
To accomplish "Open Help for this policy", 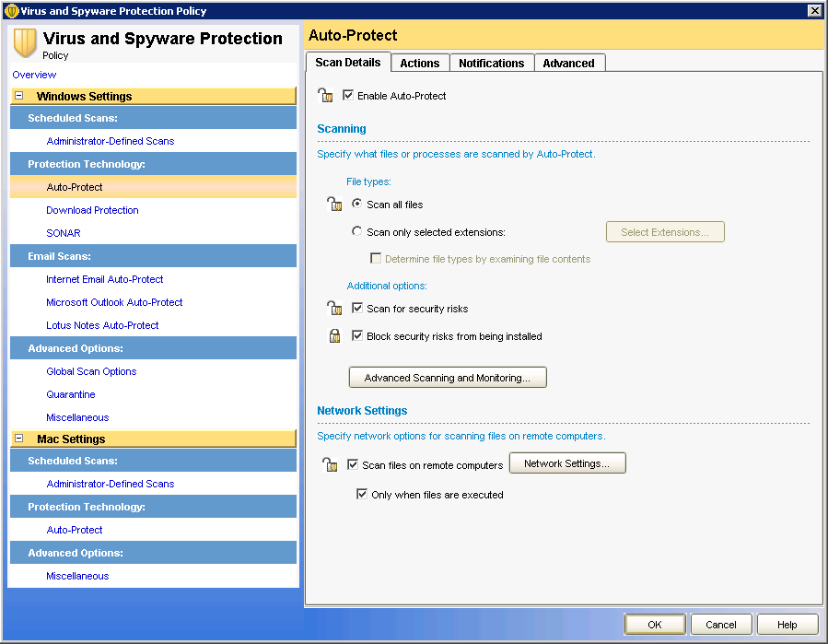I will click(787, 625).
